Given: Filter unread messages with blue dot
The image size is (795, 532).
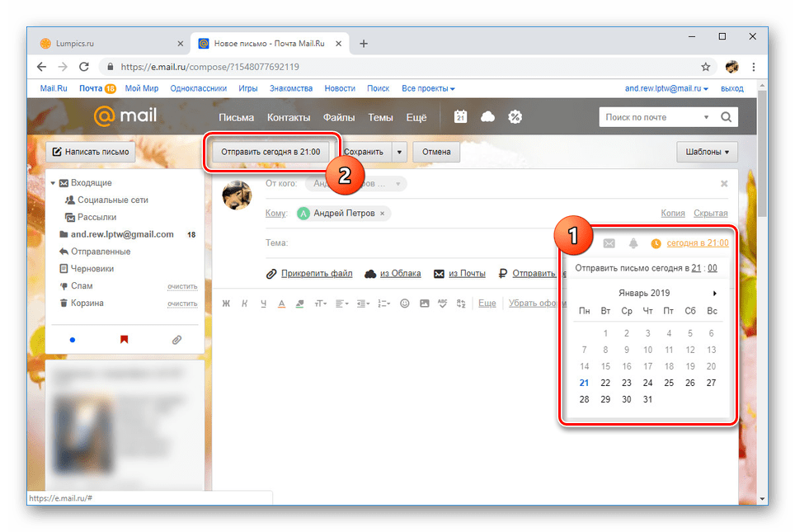Looking at the screenshot, I should click(73, 340).
